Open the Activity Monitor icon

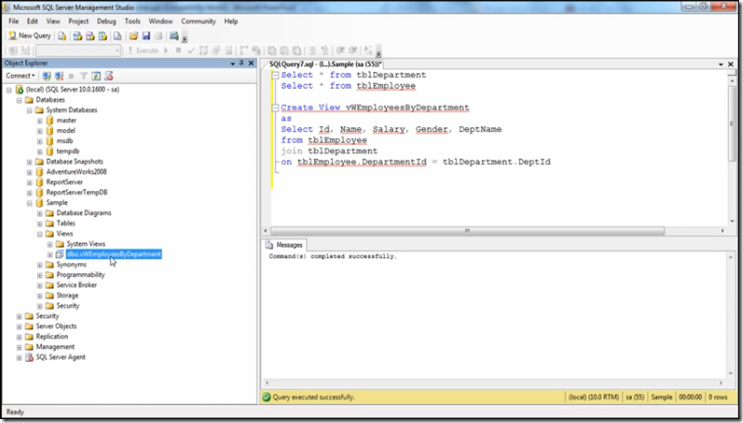coord(174,36)
